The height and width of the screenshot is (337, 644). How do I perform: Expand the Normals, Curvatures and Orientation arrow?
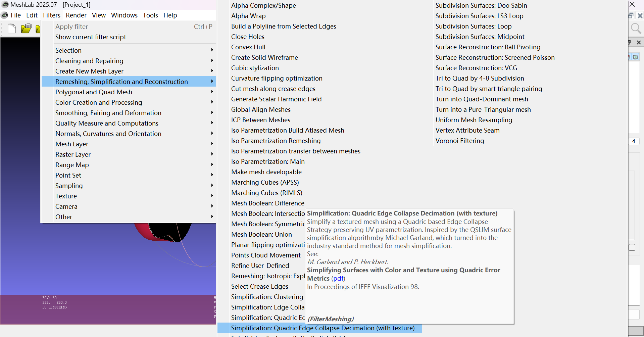212,133
